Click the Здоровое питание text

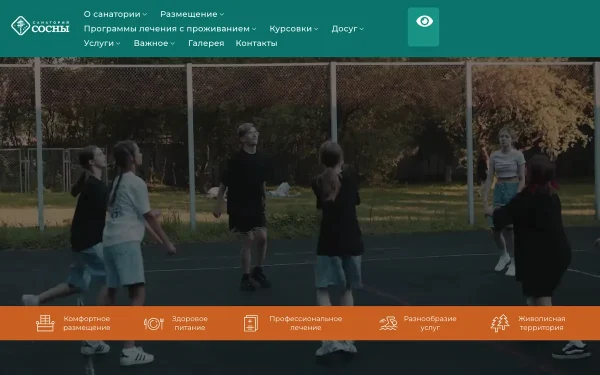[x=190, y=323]
